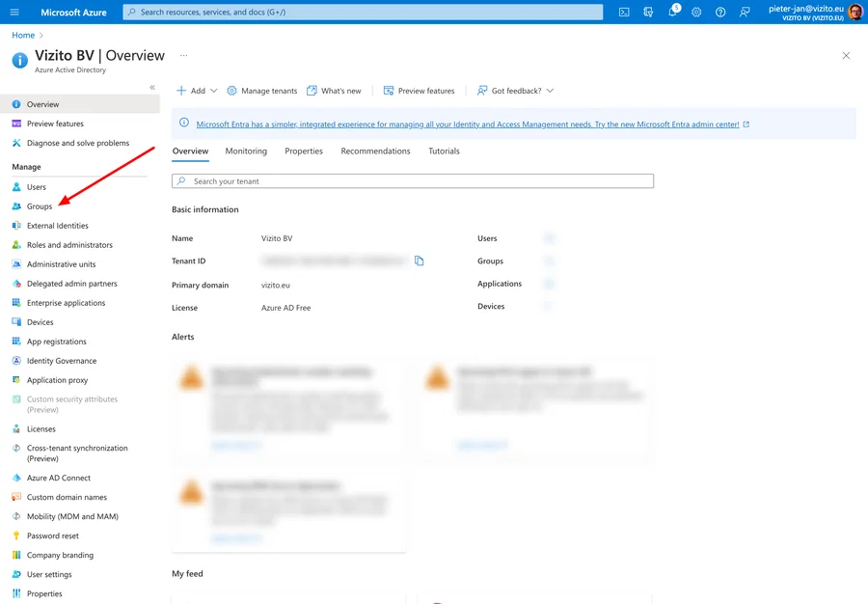Image resolution: width=868 pixels, height=604 pixels.
Task: Launch the Cloud Shell from the top bar
Action: click(623, 12)
